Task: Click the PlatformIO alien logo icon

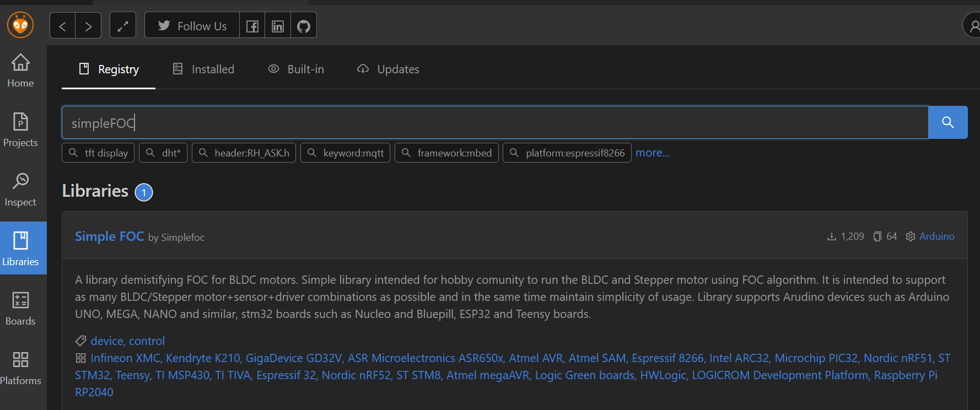Action: 20,25
